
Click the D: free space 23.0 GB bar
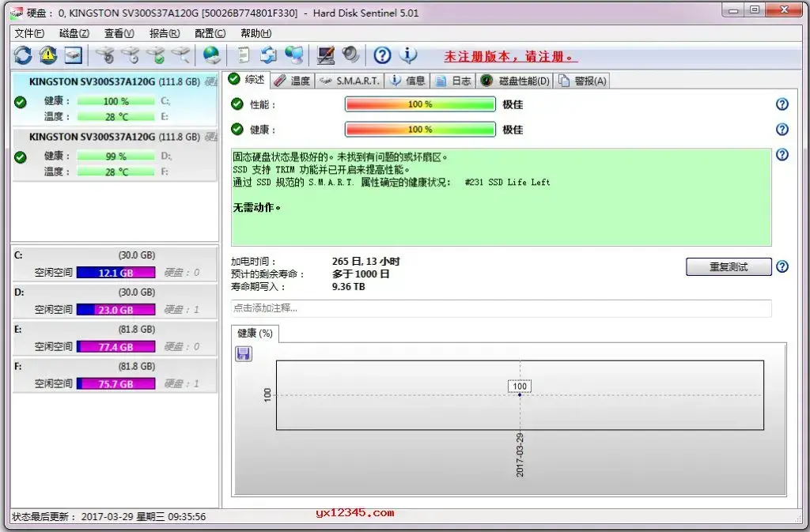tap(115, 310)
